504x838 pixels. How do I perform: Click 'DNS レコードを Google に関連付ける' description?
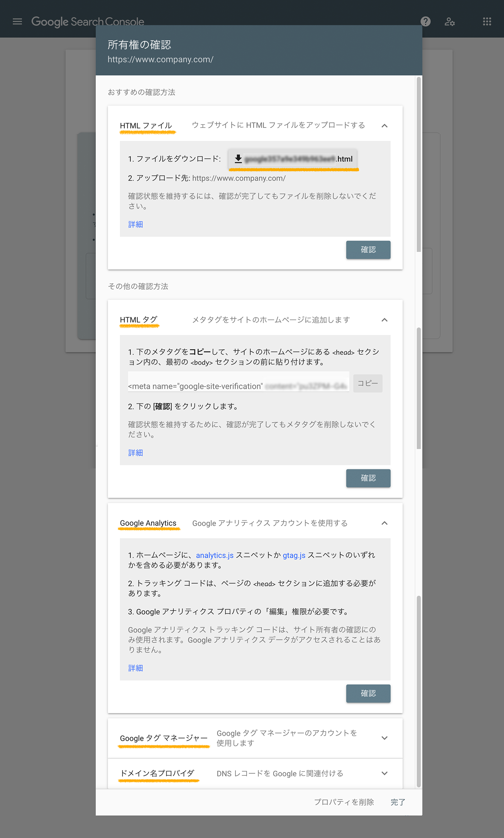[280, 773]
